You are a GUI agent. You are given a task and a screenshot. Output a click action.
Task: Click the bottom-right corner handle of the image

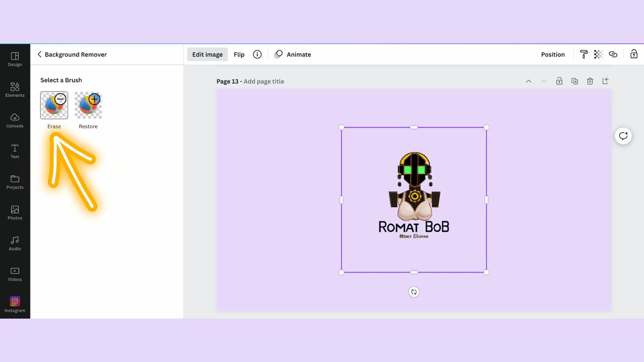pos(486,272)
